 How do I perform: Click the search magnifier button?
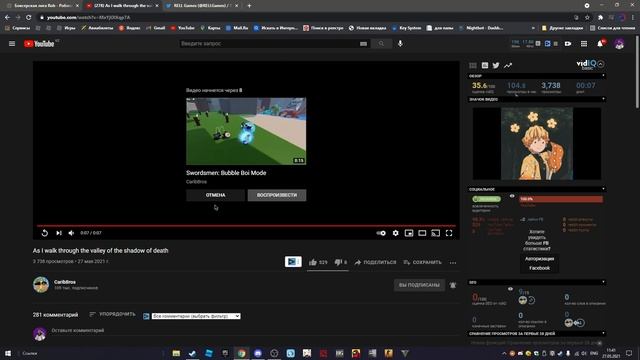pyautogui.click(x=381, y=44)
